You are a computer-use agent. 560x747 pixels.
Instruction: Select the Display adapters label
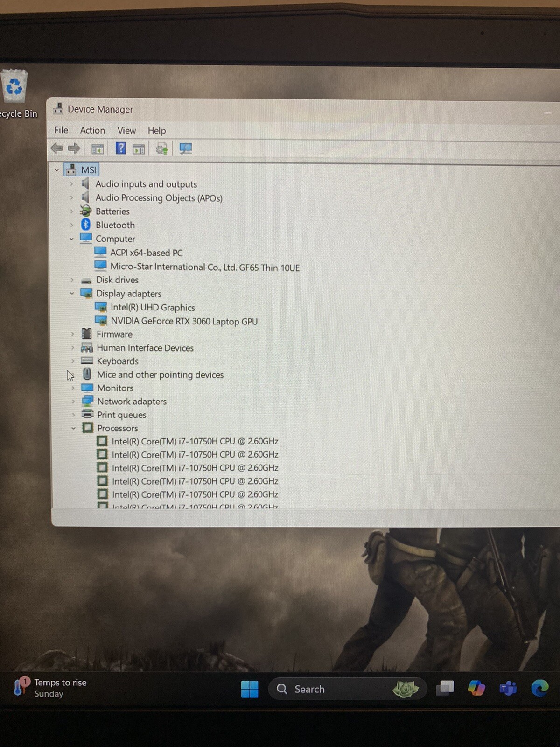(129, 294)
